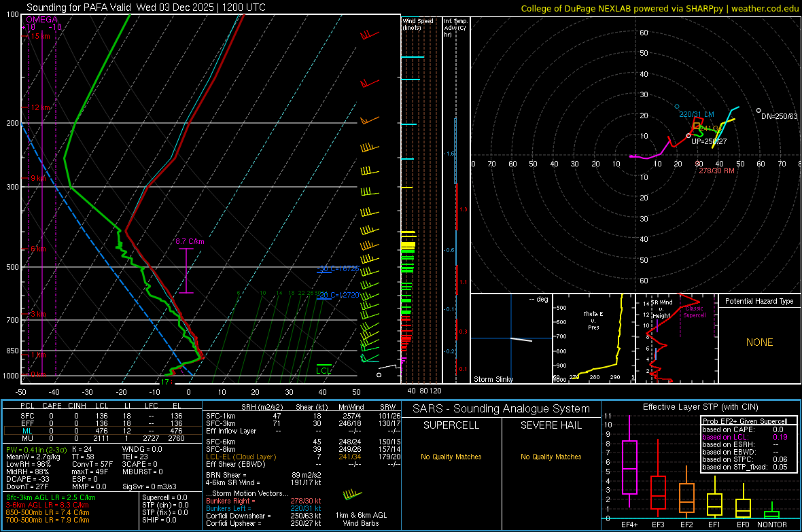Image resolution: width=802 pixels, height=532 pixels.
Task: Click the "Supercell = 0.0" composite value
Action: [164, 497]
